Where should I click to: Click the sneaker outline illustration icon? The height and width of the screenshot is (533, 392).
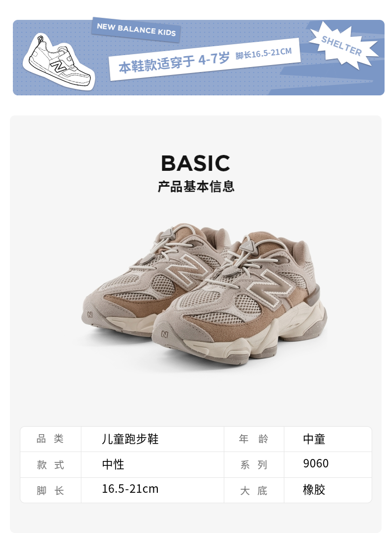tap(59, 62)
